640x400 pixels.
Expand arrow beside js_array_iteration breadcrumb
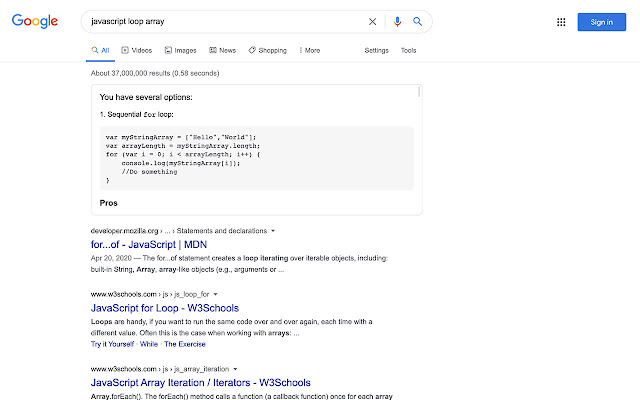[x=235, y=369]
